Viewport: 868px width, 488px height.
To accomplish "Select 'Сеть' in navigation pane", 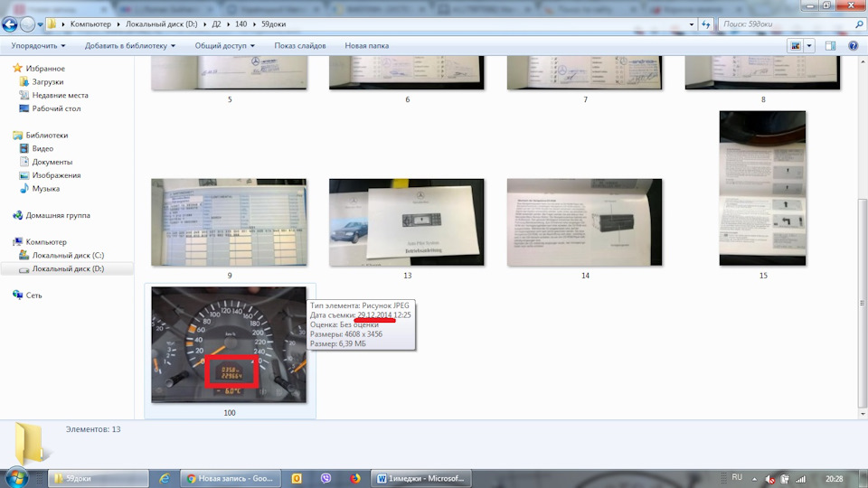I will pyautogui.click(x=33, y=295).
